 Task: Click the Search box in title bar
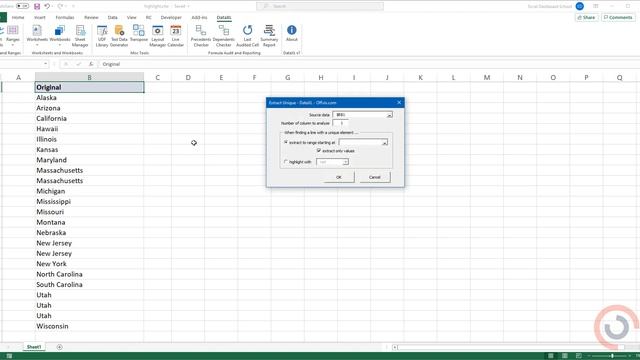[x=320, y=6]
